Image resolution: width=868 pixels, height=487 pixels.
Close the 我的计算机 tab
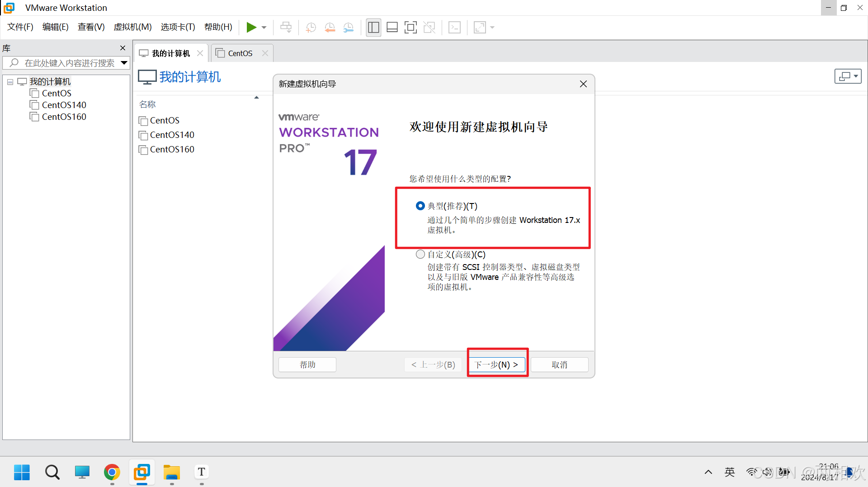200,53
